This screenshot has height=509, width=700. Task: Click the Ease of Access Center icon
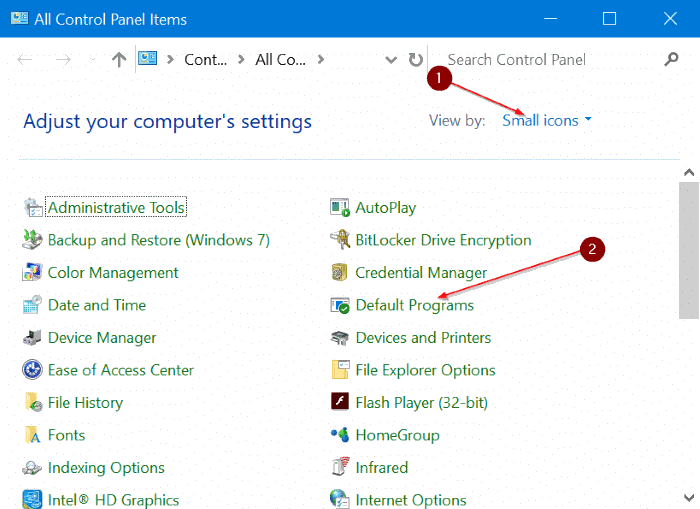[x=32, y=370]
